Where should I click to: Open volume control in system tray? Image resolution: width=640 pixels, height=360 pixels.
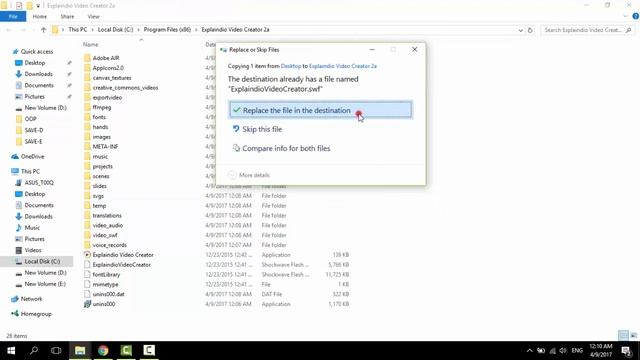click(x=563, y=351)
